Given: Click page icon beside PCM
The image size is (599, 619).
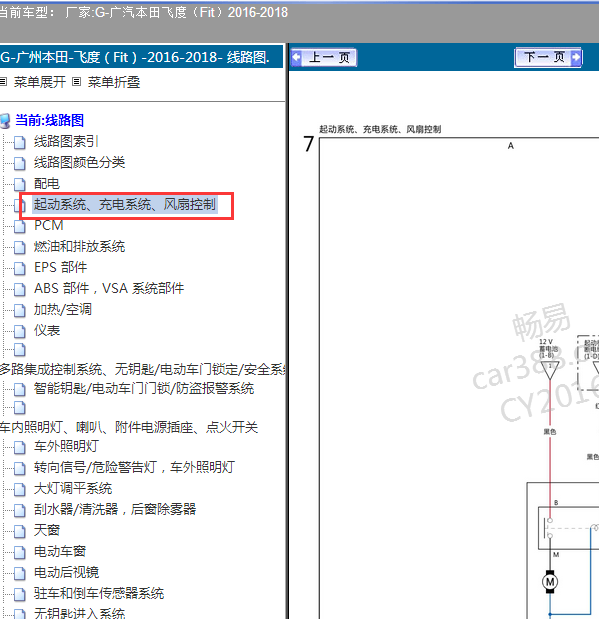Looking at the screenshot, I should click(x=20, y=226).
